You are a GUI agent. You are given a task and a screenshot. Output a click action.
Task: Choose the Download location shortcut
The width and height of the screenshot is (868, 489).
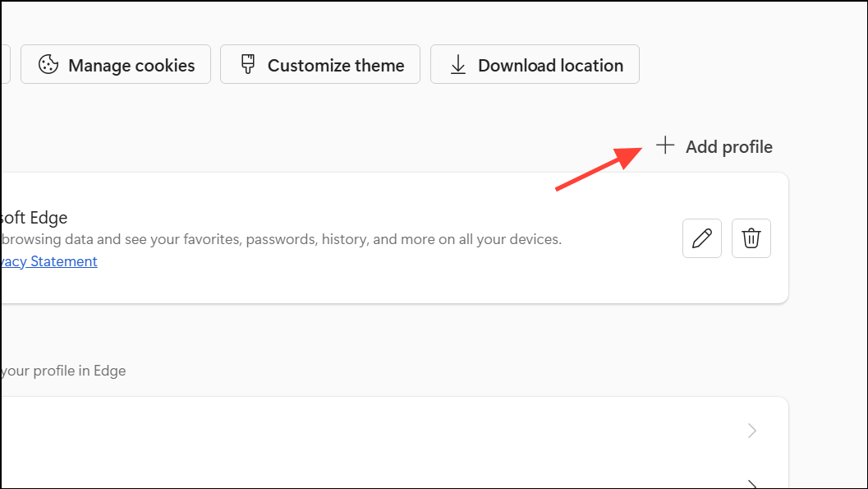pyautogui.click(x=535, y=64)
